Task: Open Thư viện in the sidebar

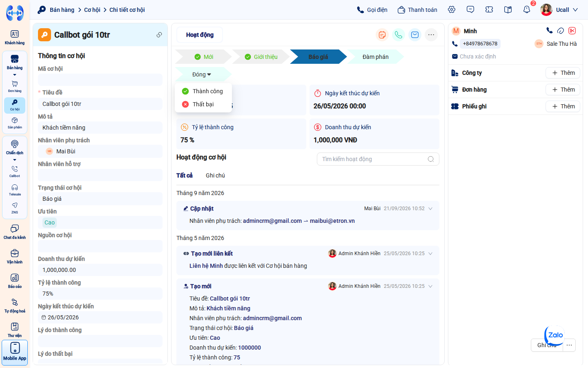Action: coord(15,330)
